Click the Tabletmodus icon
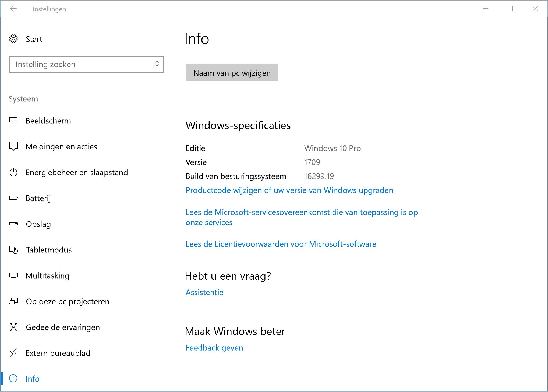 (x=13, y=250)
